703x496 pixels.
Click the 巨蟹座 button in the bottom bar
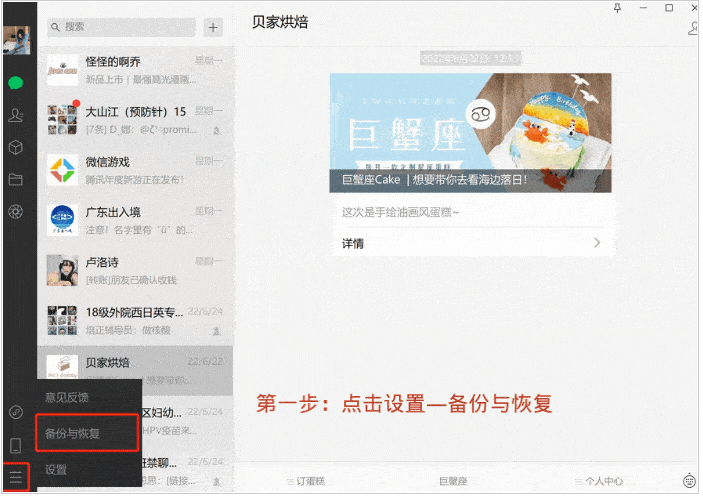click(x=453, y=481)
